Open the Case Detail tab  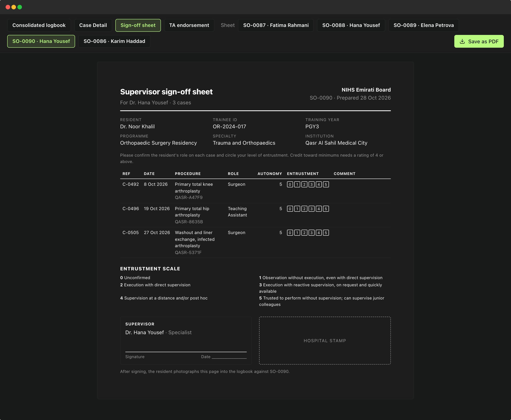pyautogui.click(x=93, y=25)
